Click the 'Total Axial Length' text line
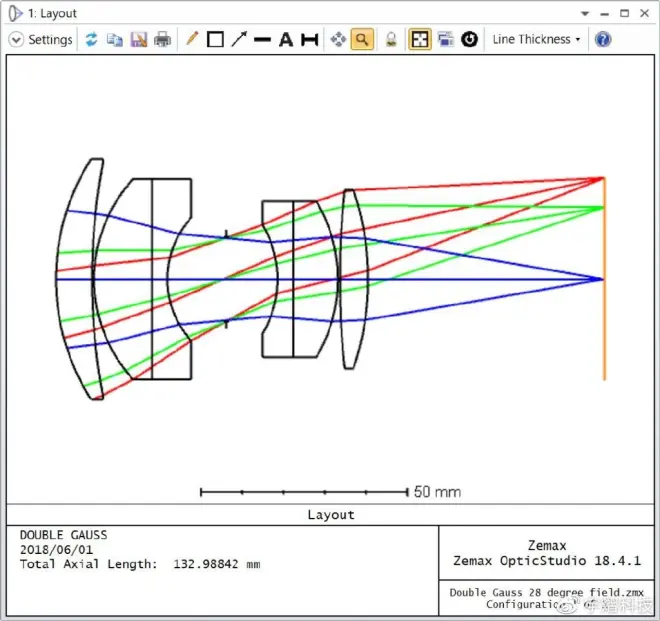 pyautogui.click(x=140, y=564)
